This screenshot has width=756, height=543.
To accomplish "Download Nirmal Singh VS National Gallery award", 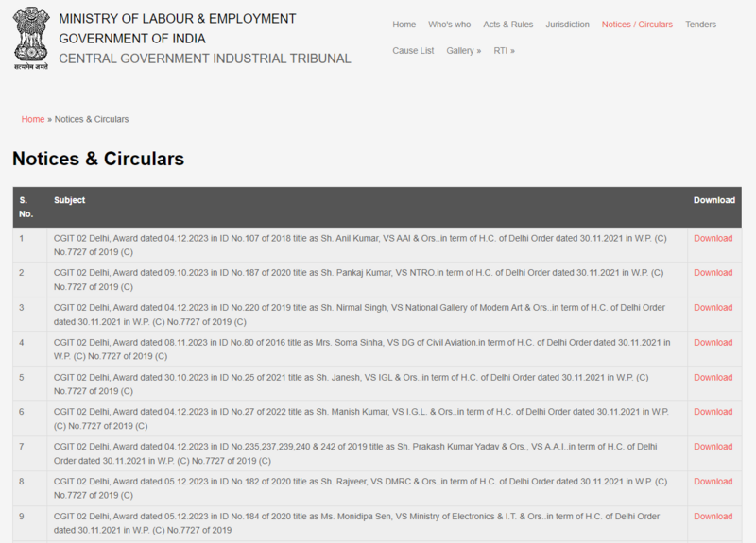I will point(713,308).
